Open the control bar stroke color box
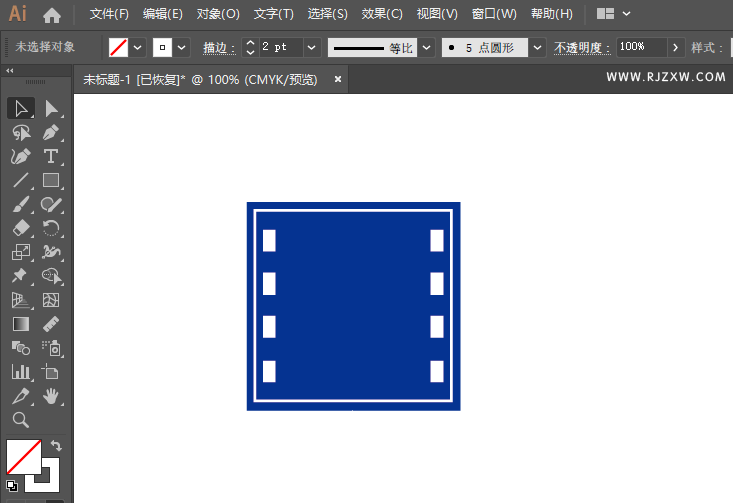The width and height of the screenshot is (733, 503). (x=162, y=47)
